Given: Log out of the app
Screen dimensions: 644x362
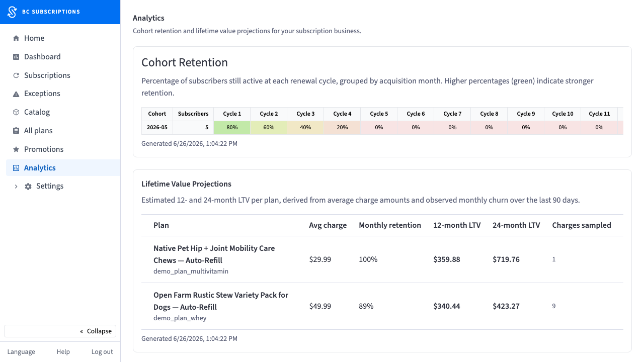Looking at the screenshot, I should [102, 352].
